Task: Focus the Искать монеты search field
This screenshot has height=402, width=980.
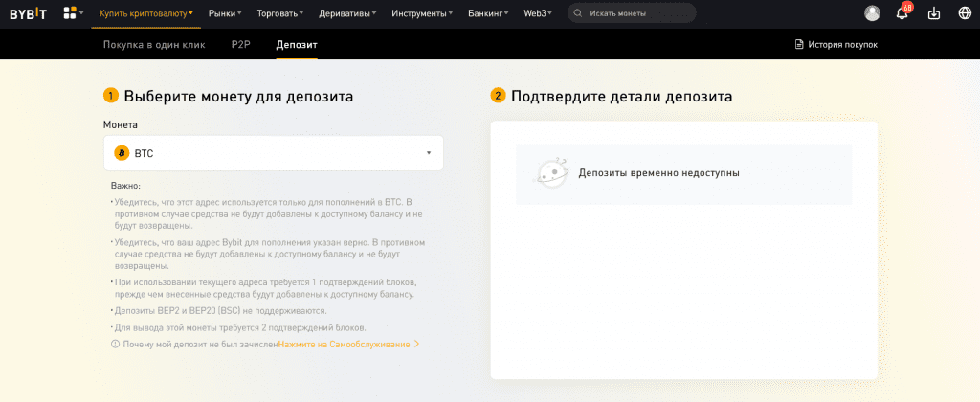Action: [632, 13]
